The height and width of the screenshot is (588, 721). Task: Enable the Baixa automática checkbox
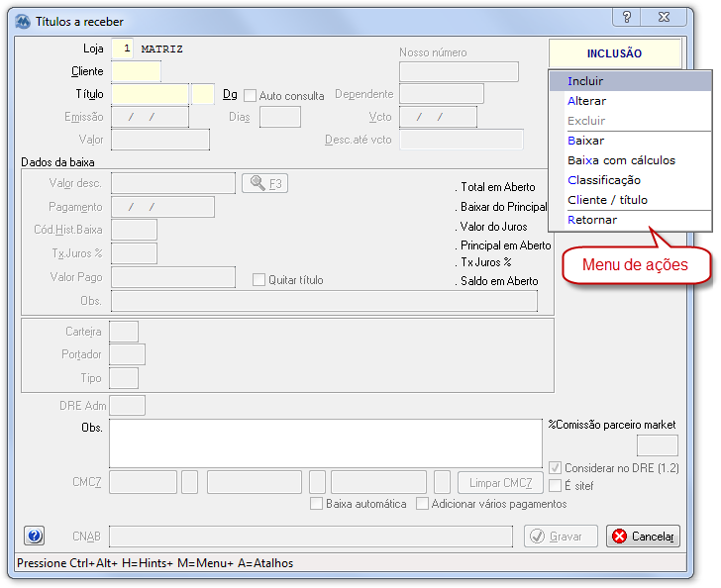tap(316, 504)
